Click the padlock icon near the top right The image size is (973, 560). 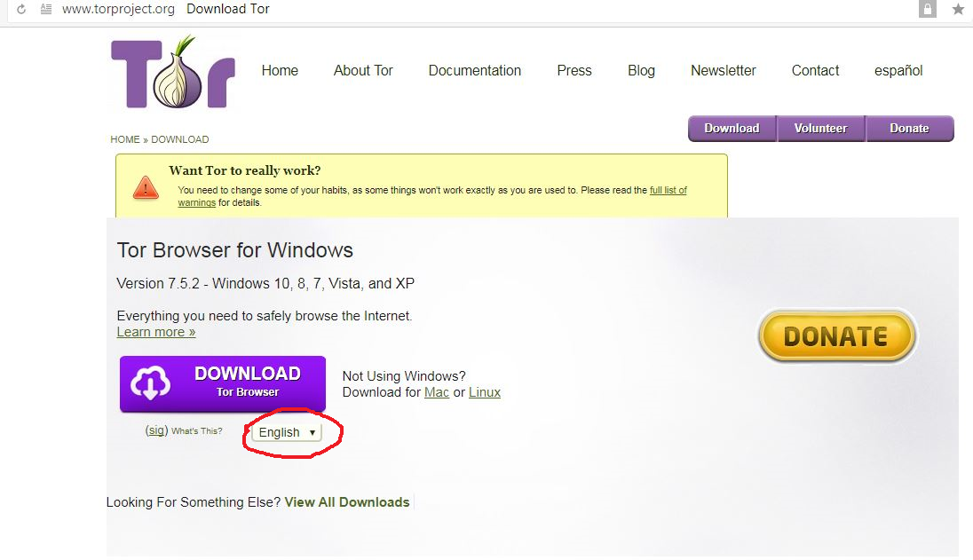pos(929,9)
